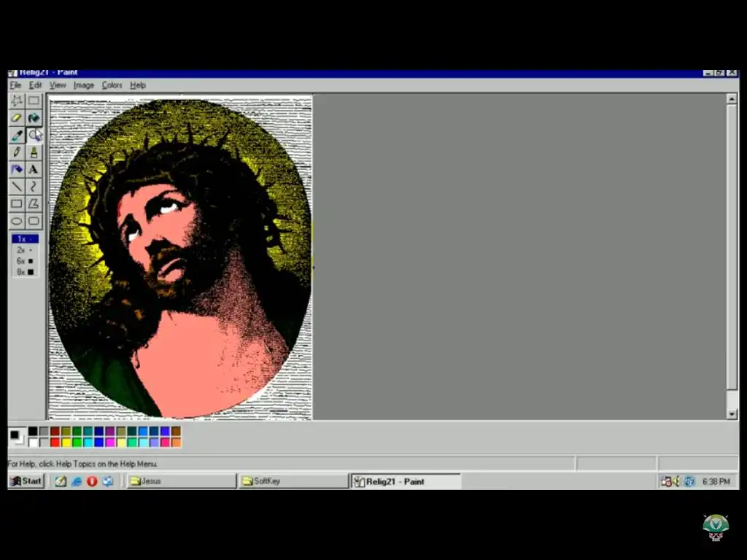Select the Text tool

click(34, 169)
